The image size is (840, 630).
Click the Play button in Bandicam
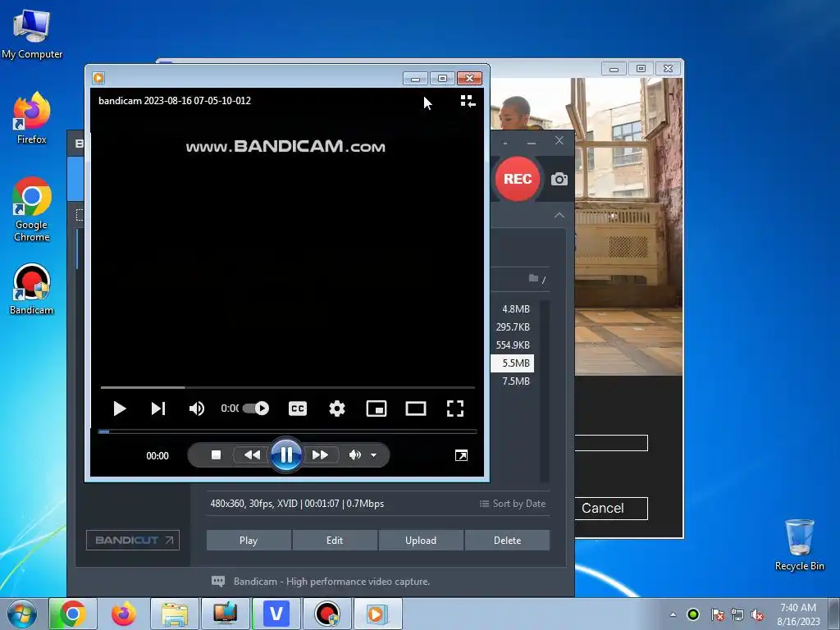click(x=249, y=541)
